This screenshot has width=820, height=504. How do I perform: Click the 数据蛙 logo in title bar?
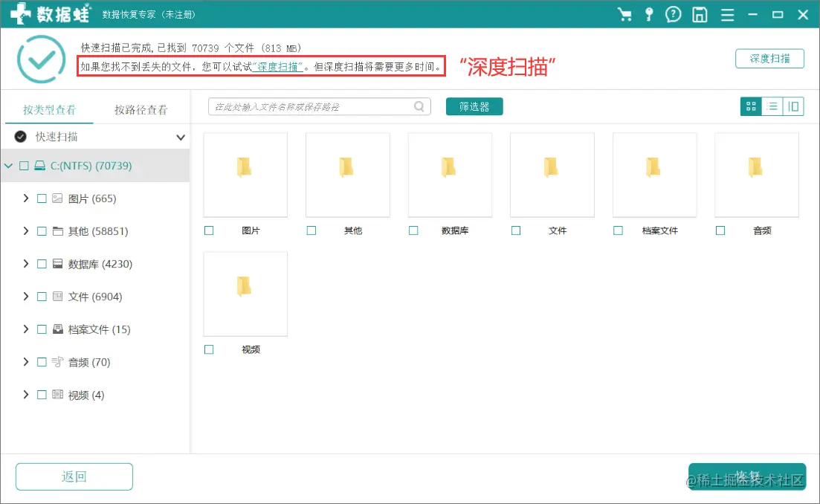click(51, 14)
